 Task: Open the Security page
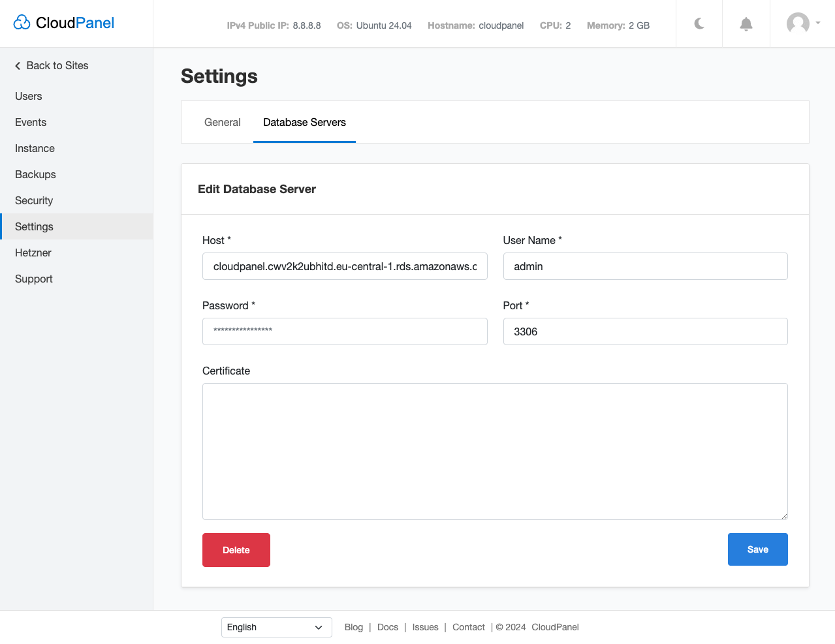point(34,200)
